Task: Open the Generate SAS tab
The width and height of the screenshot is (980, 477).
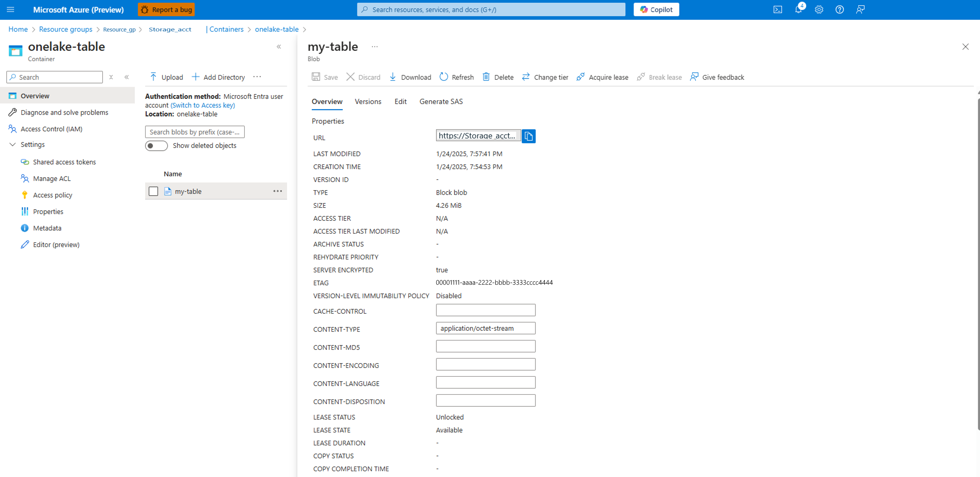Action: click(x=440, y=102)
